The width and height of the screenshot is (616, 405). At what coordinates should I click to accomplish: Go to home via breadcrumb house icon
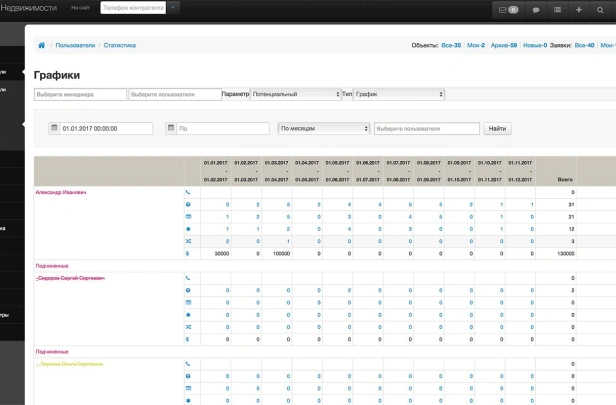[x=41, y=45]
